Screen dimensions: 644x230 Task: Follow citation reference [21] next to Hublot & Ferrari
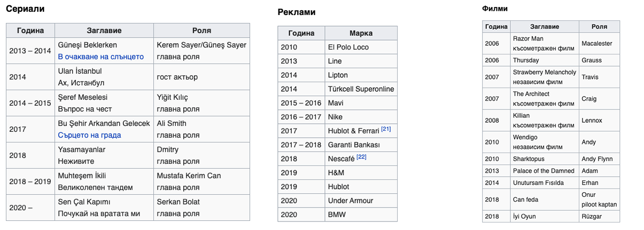click(386, 130)
